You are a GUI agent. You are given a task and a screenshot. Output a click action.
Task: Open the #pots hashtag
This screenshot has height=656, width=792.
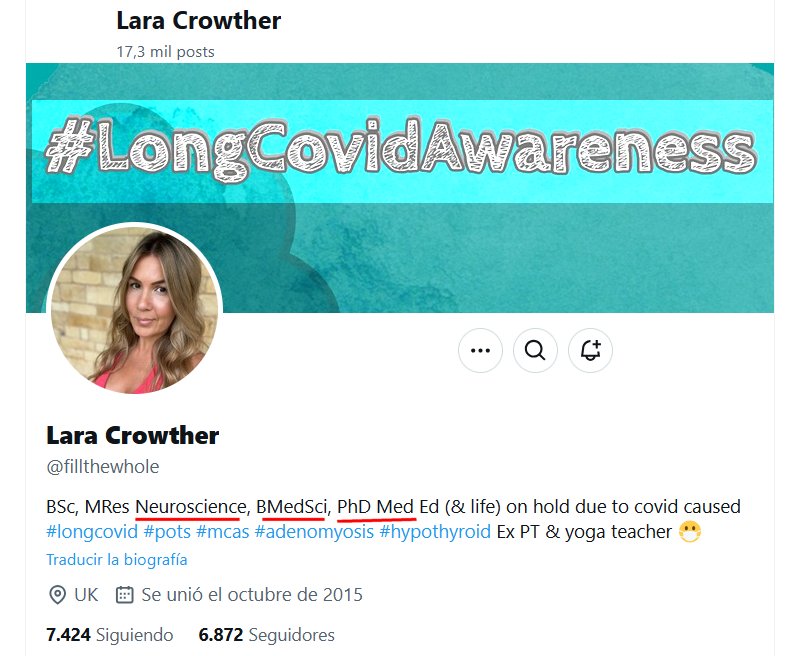[167, 532]
